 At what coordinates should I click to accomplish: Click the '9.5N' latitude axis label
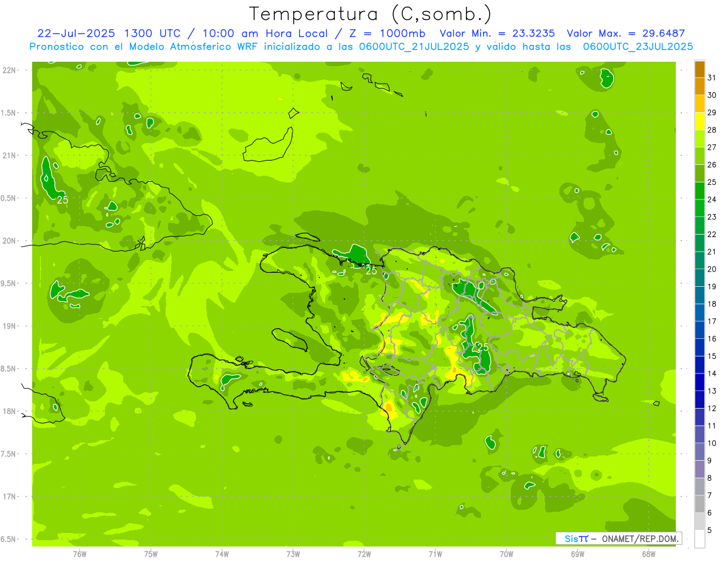8,283
